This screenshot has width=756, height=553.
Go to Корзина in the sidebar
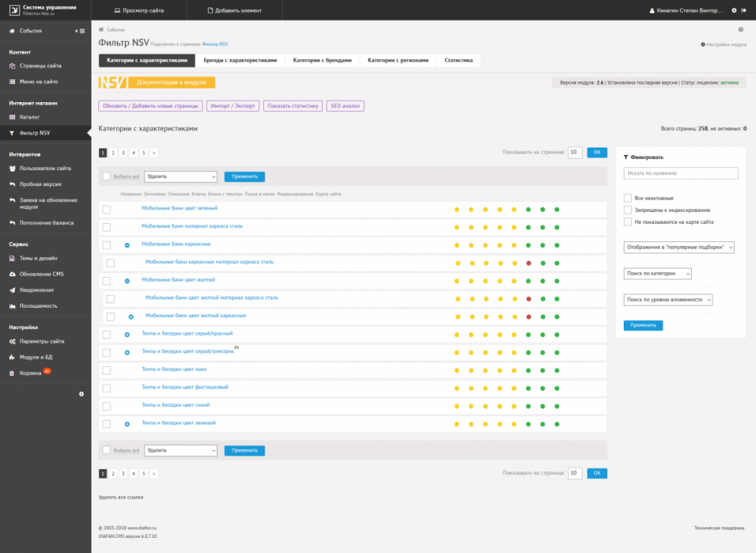pyautogui.click(x=30, y=373)
